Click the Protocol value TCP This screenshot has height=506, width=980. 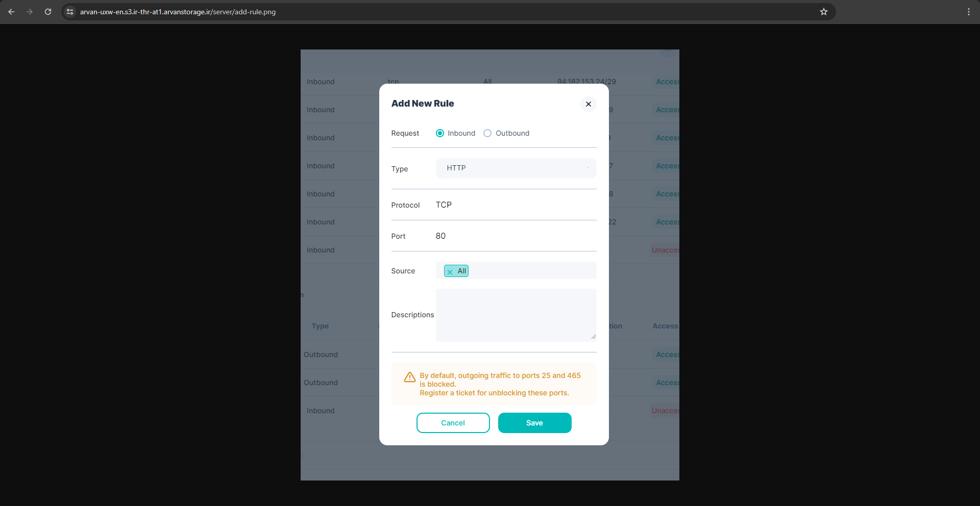[444, 205]
